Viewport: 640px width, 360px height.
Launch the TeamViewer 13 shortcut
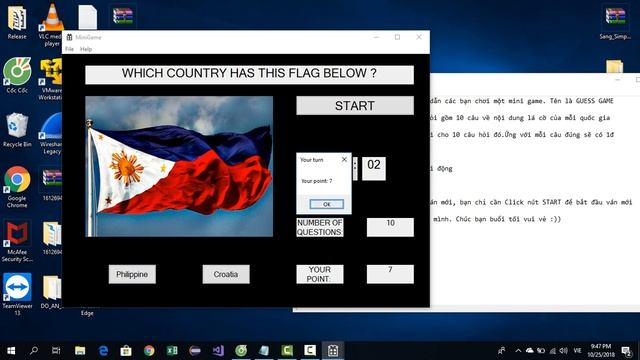(17, 294)
